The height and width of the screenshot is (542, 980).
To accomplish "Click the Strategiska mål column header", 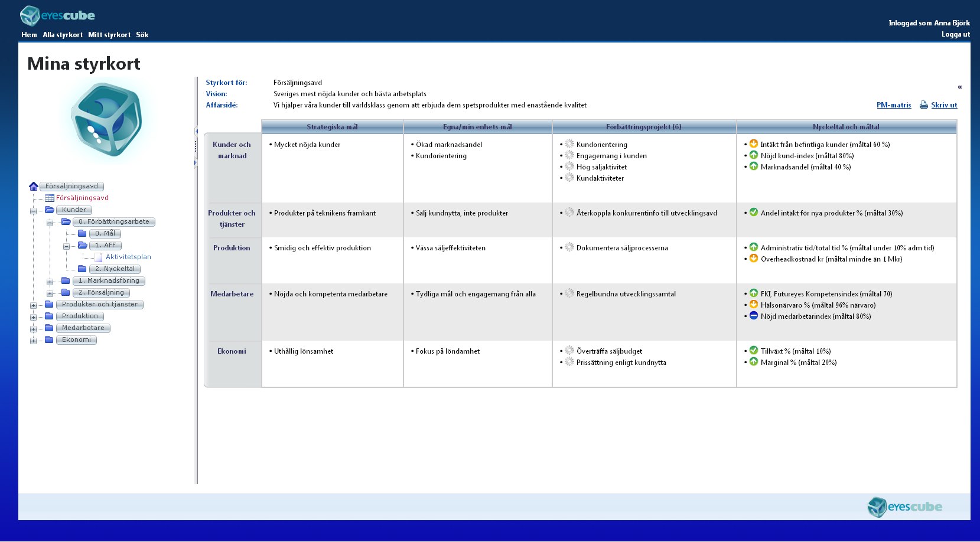I will (332, 127).
